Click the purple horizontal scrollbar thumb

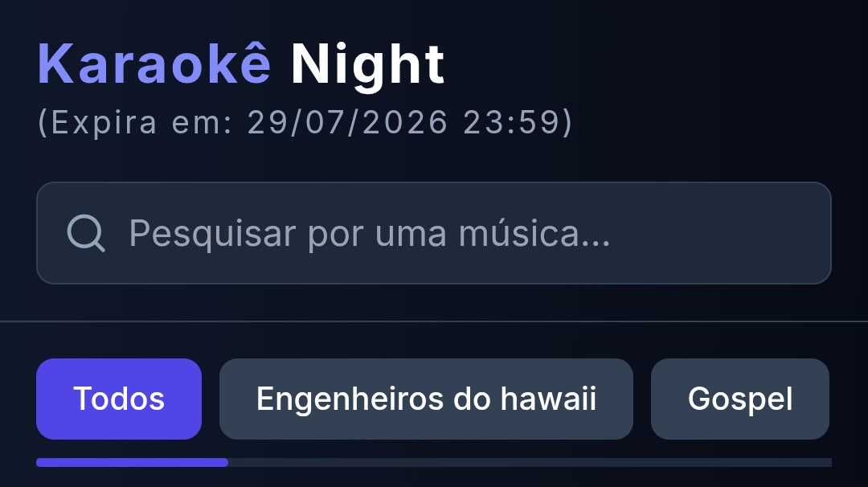(133, 463)
